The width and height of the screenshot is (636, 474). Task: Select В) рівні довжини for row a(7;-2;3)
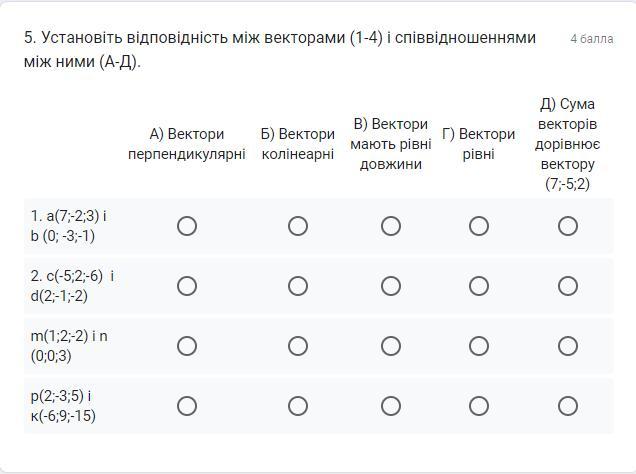click(391, 226)
